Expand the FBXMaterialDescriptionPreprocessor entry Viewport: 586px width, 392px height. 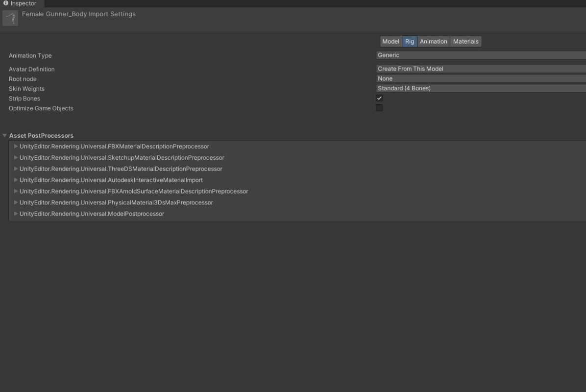point(16,147)
